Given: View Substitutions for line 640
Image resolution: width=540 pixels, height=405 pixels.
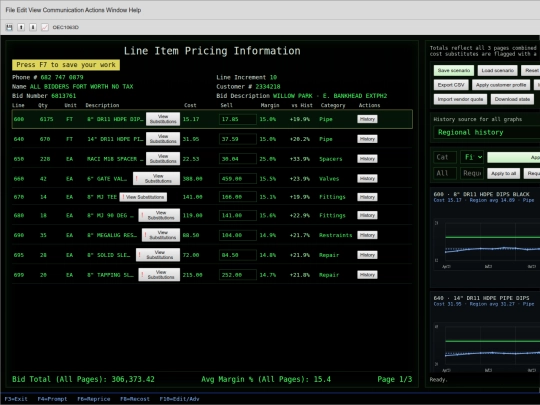Looking at the screenshot, I should 163,139.
